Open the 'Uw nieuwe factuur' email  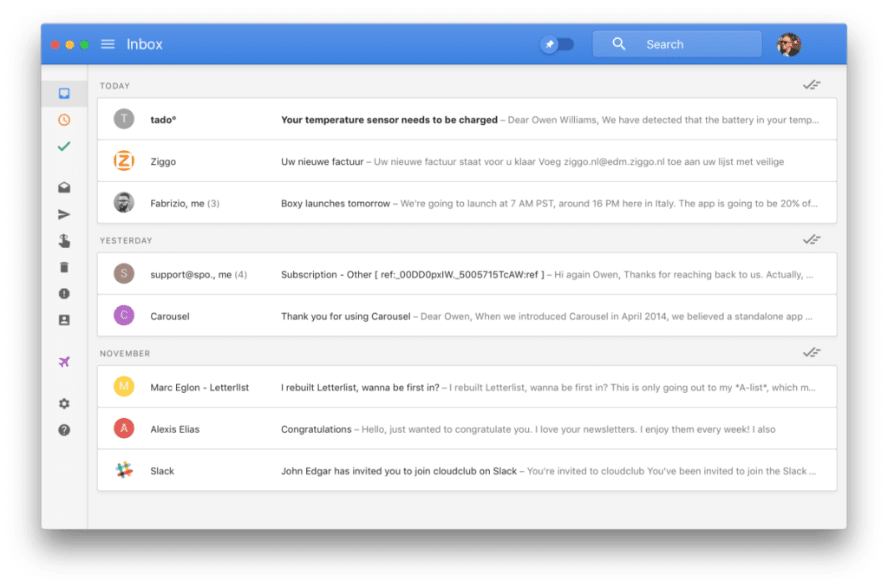(x=467, y=161)
